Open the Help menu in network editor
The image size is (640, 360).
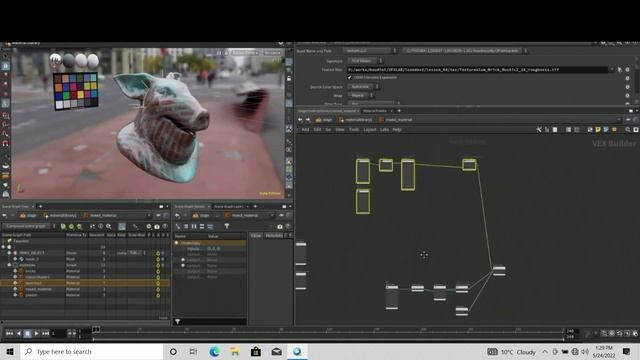397,129
